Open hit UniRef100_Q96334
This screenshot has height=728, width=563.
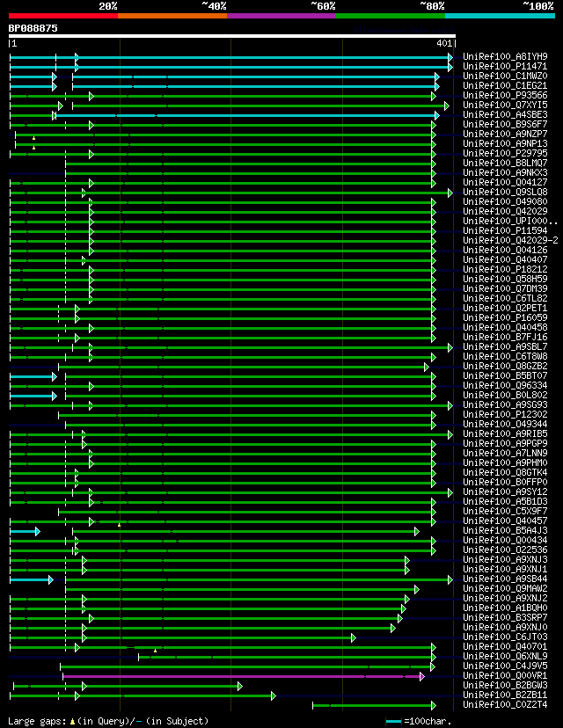505,385
